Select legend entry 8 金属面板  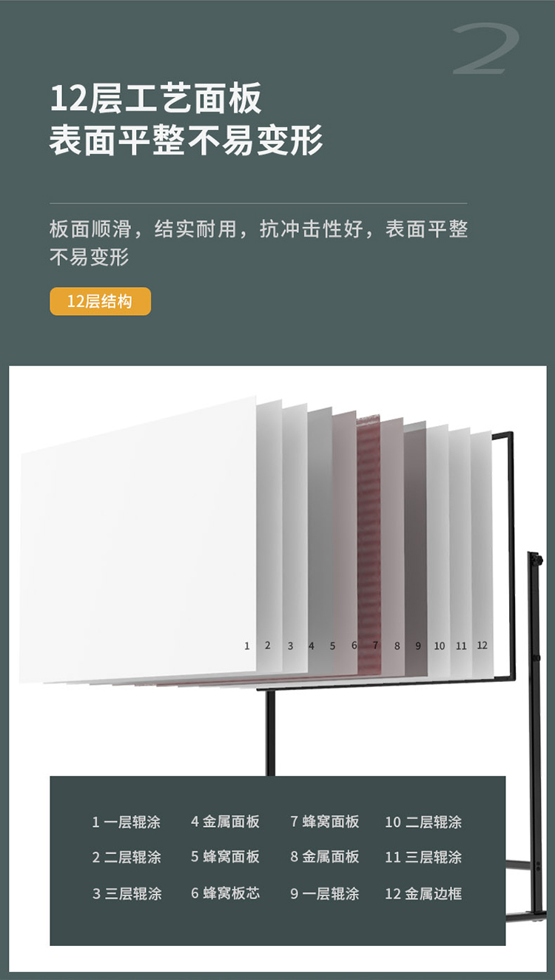(x=325, y=857)
